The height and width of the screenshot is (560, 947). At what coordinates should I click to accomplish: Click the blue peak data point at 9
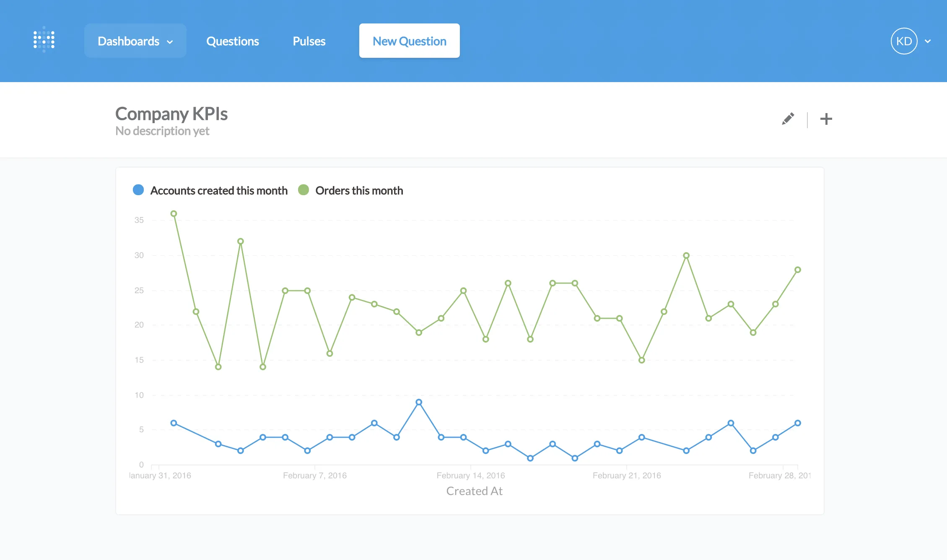(419, 402)
